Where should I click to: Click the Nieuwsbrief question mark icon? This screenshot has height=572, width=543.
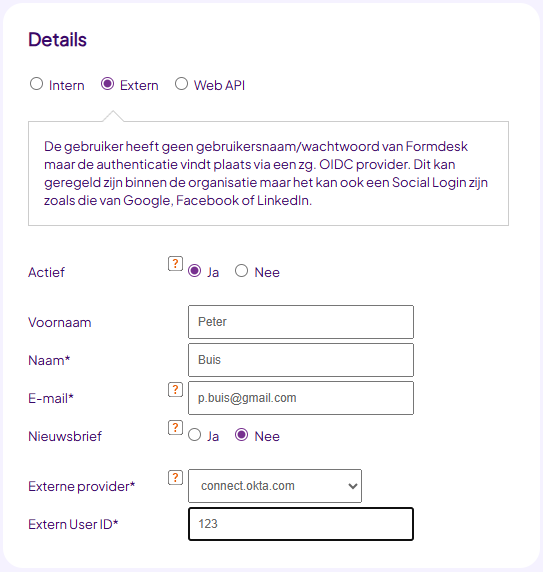pos(175,428)
